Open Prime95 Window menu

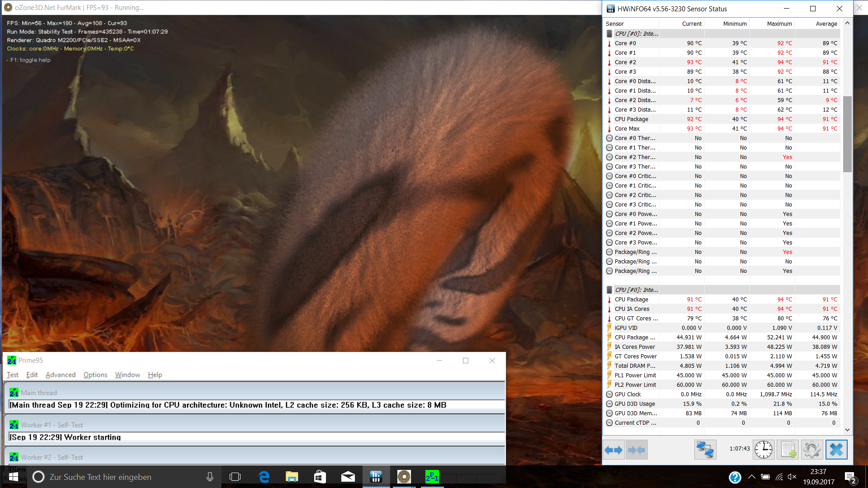[127, 375]
